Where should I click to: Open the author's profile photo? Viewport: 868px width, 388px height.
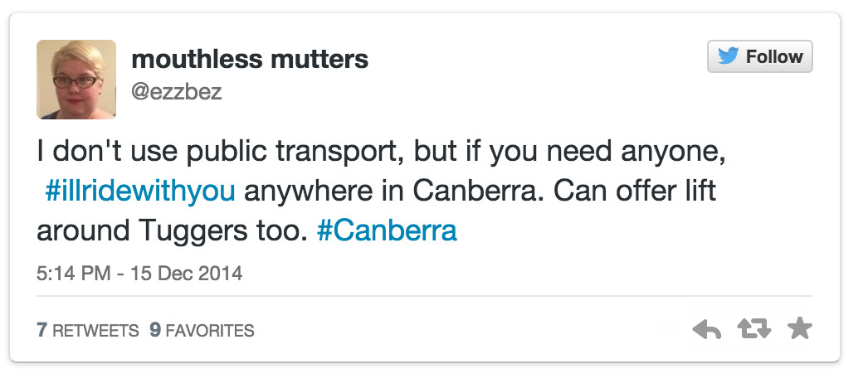pyautogui.click(x=76, y=80)
